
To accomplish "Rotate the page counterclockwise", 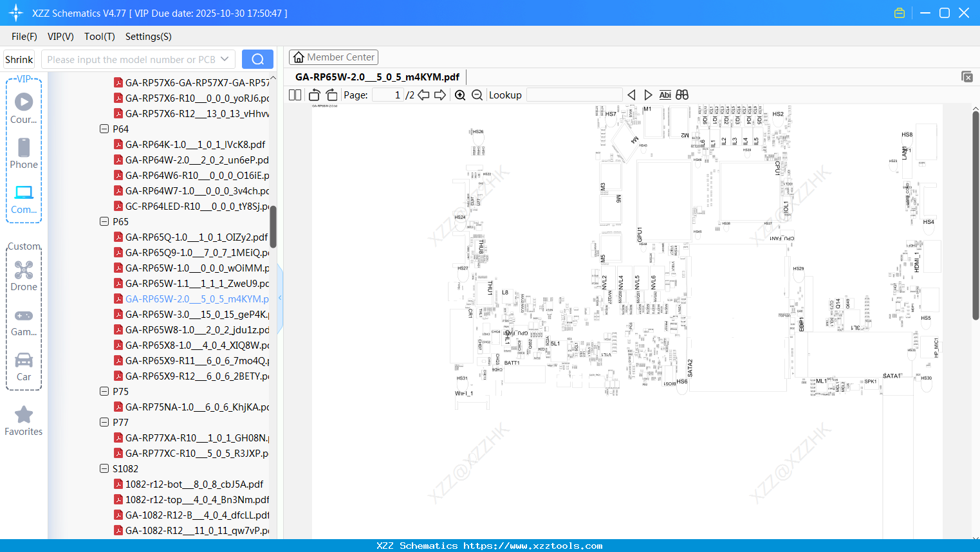I will pos(315,95).
